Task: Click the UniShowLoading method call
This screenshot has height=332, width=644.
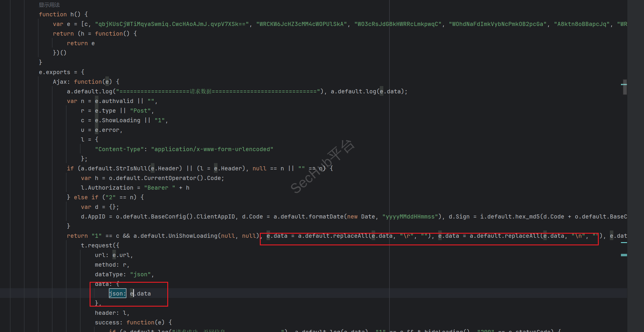Action: tap(193, 236)
